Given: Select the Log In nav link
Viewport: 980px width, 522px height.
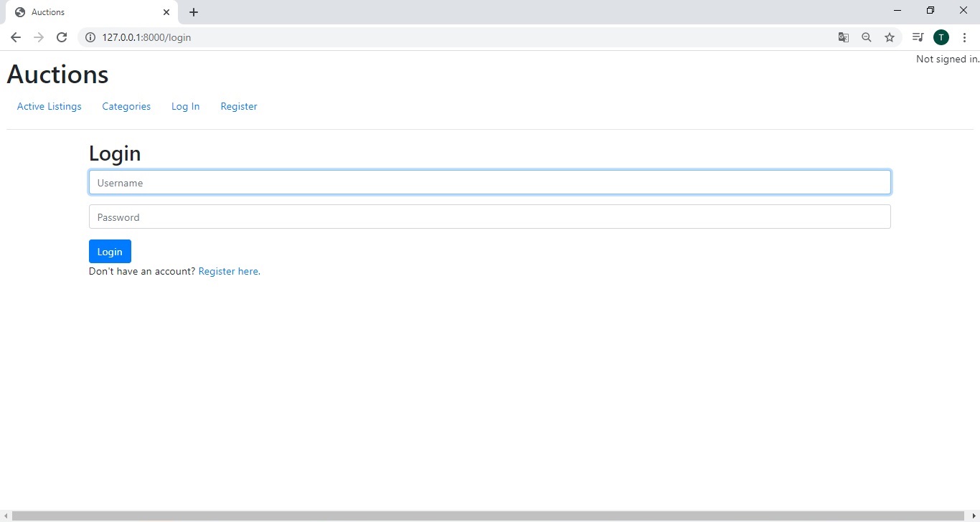Looking at the screenshot, I should click(185, 106).
